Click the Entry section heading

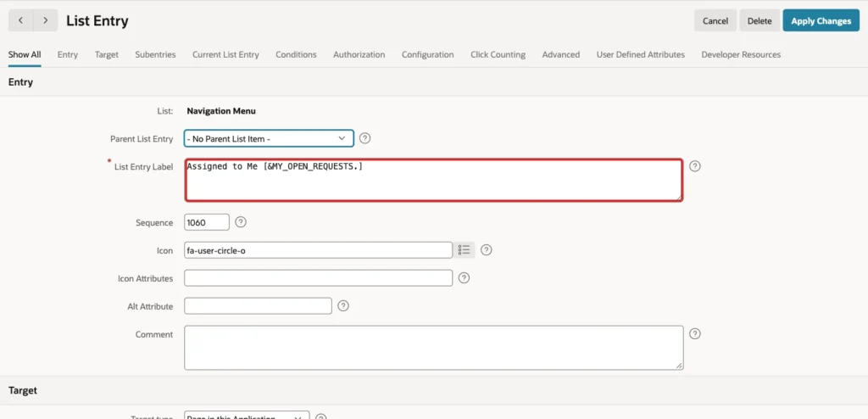click(x=20, y=82)
